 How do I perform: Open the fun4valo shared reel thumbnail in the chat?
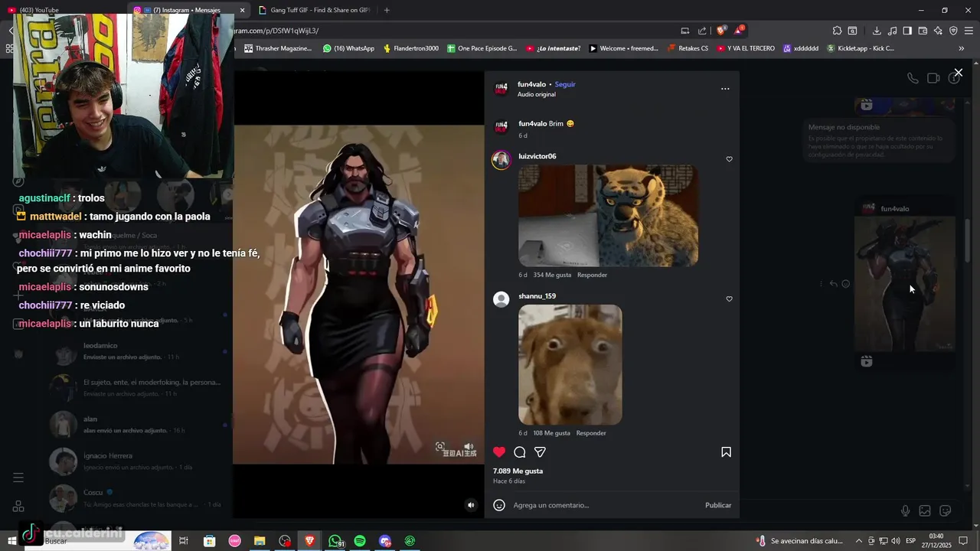[905, 284]
